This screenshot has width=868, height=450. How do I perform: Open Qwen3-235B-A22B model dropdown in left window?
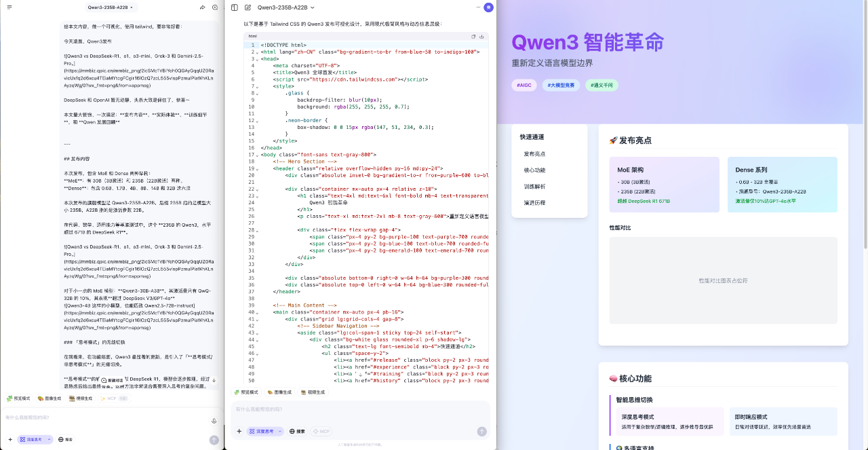point(111,7)
